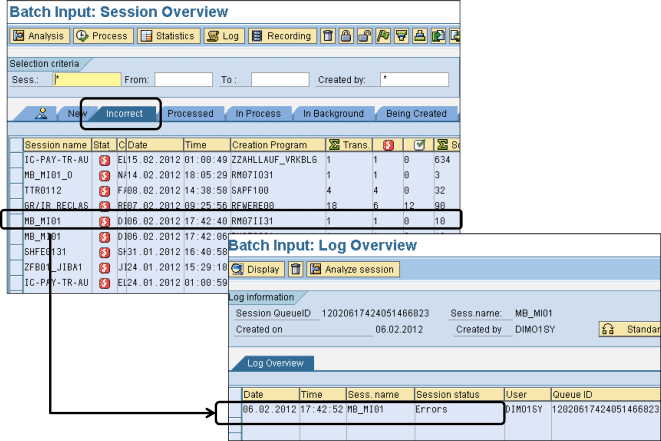Screen dimensions: 661x441
Task: Click the Analysis toolbar button
Action: (x=39, y=36)
